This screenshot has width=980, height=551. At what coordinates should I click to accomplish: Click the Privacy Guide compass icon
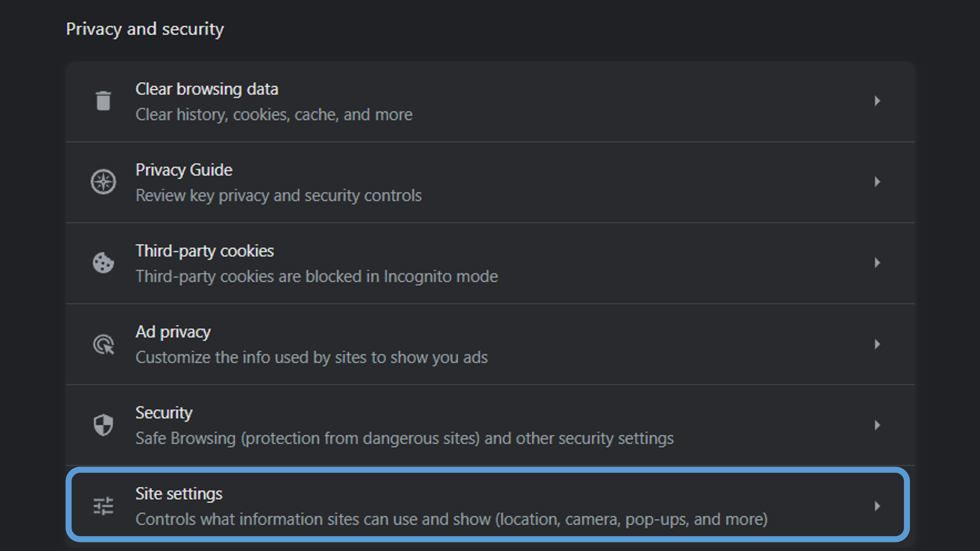click(x=103, y=182)
